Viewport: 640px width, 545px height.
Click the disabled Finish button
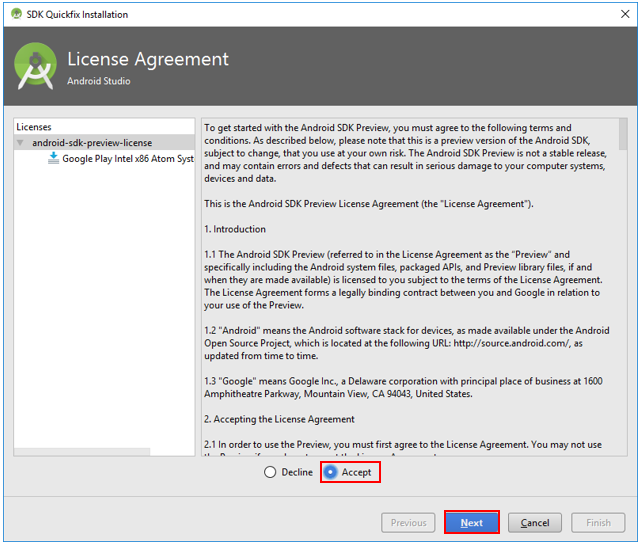tap(598, 523)
